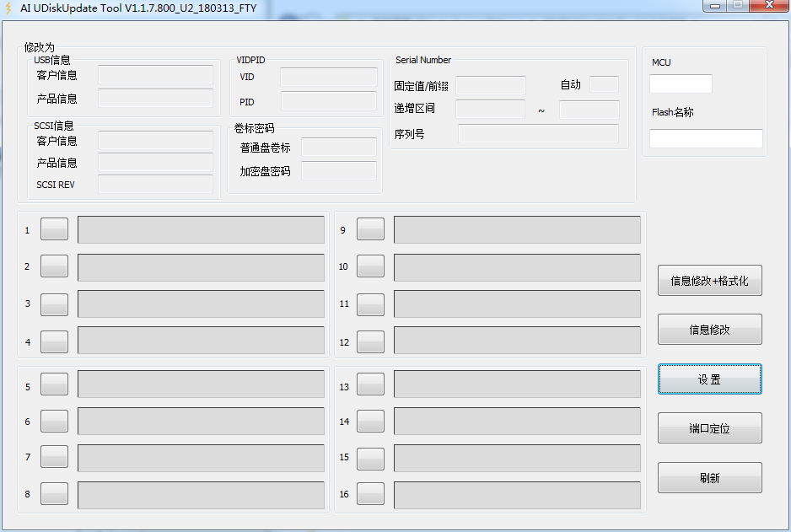Viewport: 791px width, 532px height.
Task: Click port 1 status indicator
Action: pyautogui.click(x=54, y=228)
